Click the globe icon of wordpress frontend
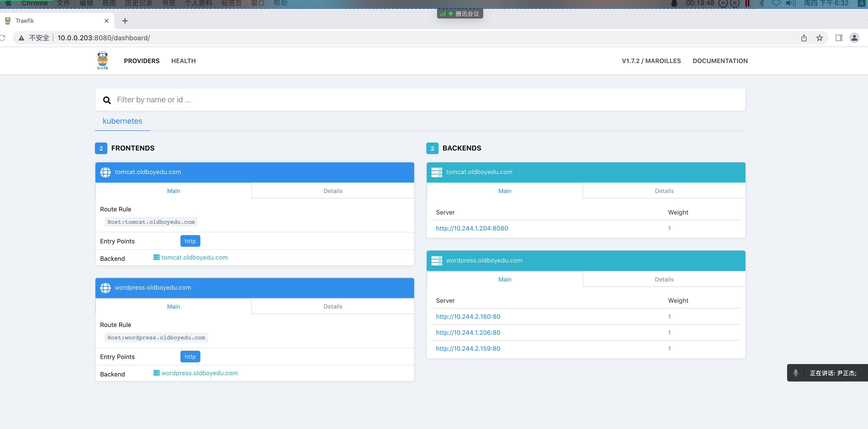Viewport: 868px width, 429px height. coord(105,288)
